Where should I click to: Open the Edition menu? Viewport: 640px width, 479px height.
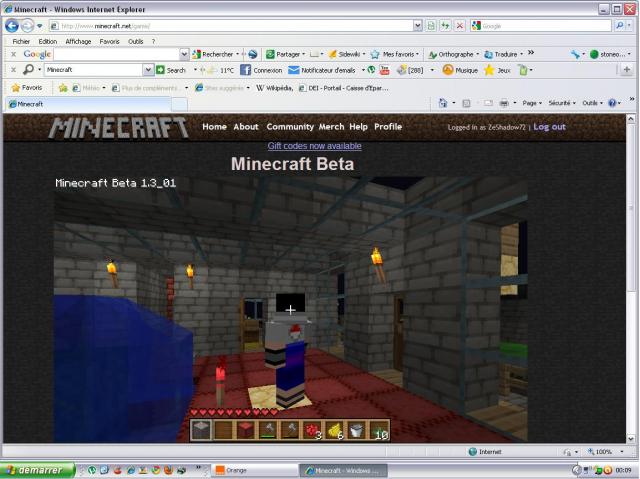click(x=48, y=41)
